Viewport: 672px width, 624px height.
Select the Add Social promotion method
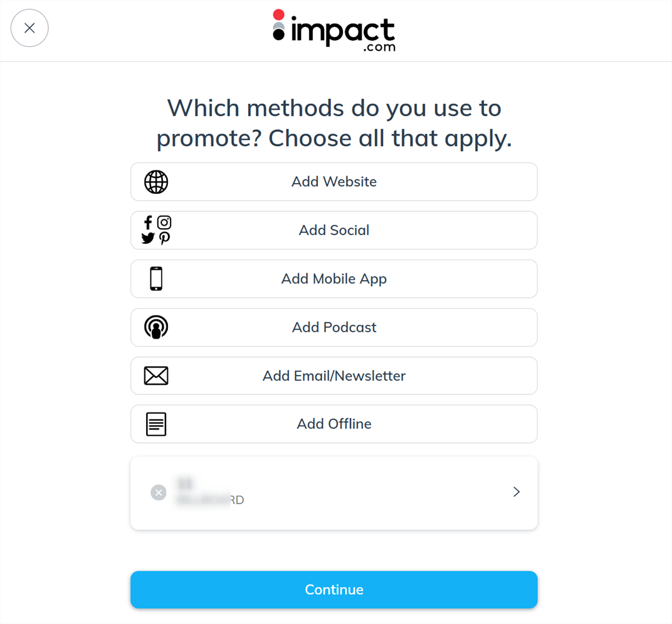pos(334,230)
